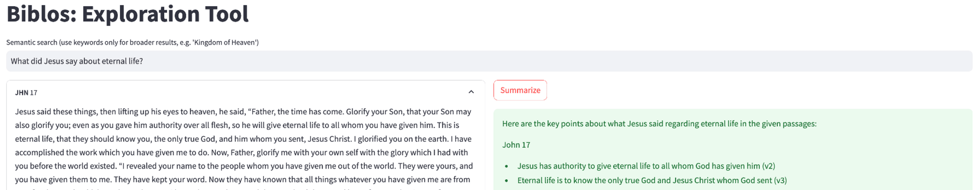
Task: Click passage line starting 'Jesus said these things'
Action: [x=243, y=112]
